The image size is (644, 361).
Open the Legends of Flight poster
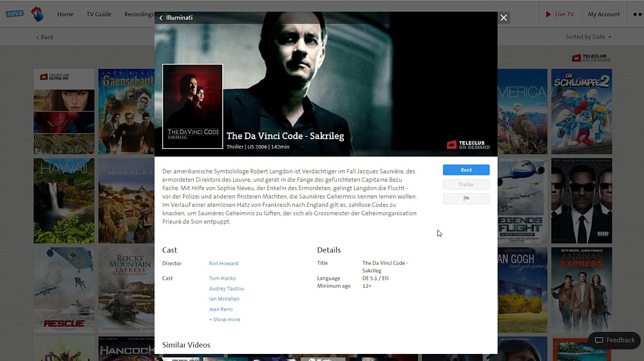pyautogui.click(x=522, y=200)
